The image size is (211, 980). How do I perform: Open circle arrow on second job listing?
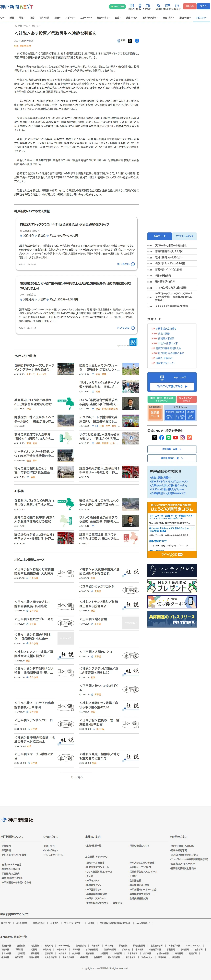click(x=133, y=328)
